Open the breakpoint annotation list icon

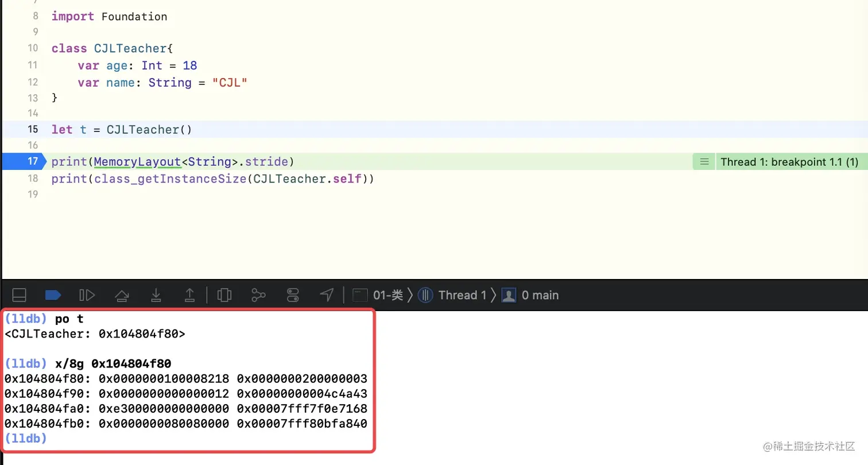point(704,162)
